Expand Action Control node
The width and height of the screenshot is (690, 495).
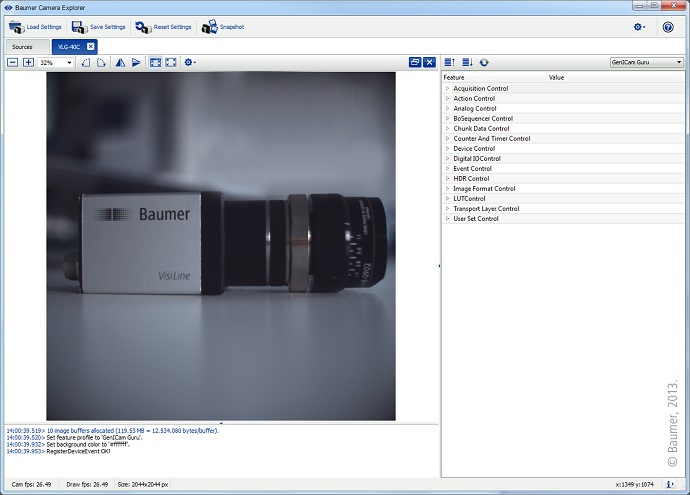pos(448,99)
